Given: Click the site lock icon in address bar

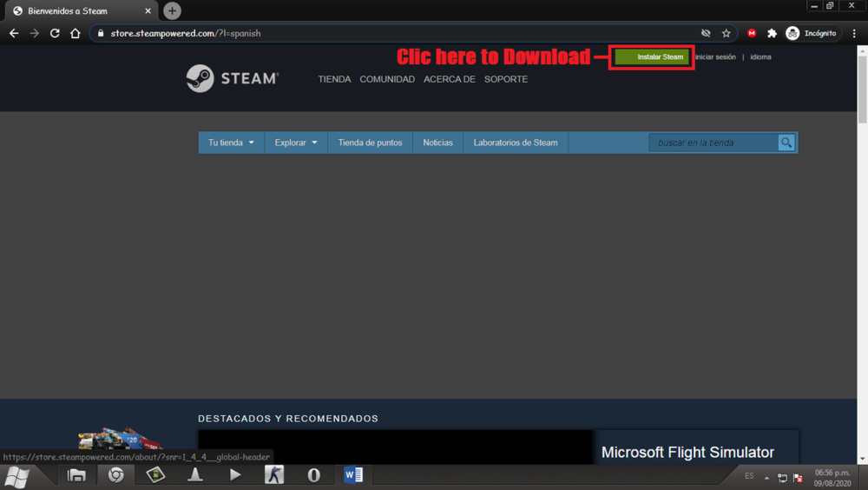Looking at the screenshot, I should tap(100, 33).
